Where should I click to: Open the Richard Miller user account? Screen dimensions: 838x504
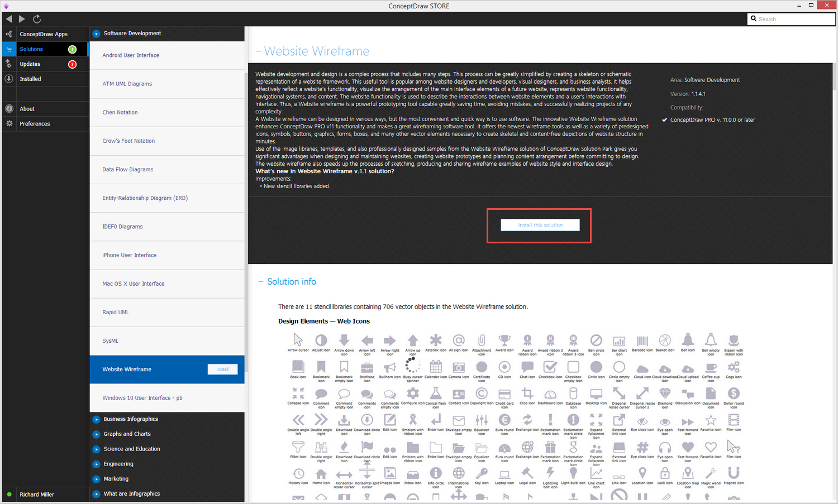click(x=45, y=495)
